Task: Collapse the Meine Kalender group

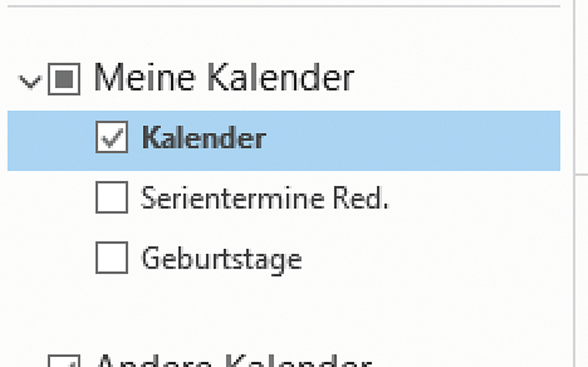Action: [x=30, y=81]
